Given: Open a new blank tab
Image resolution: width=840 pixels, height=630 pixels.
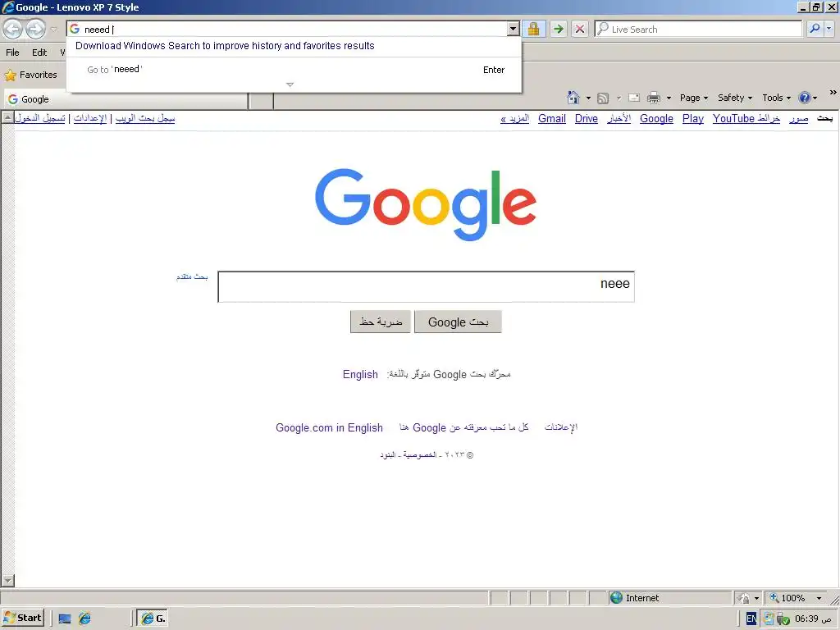Looking at the screenshot, I should click(x=262, y=101).
